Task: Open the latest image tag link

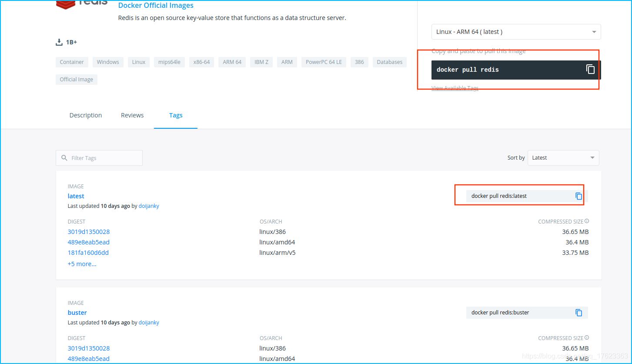Action: coord(76,196)
